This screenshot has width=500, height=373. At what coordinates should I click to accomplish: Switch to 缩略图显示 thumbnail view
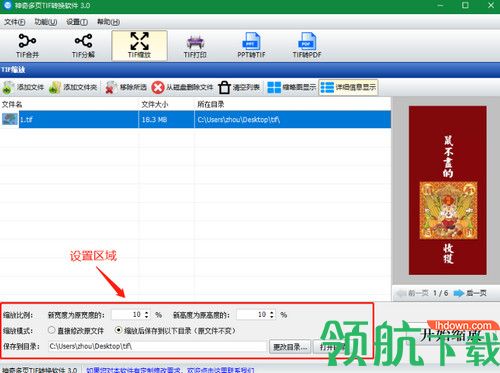291,88
